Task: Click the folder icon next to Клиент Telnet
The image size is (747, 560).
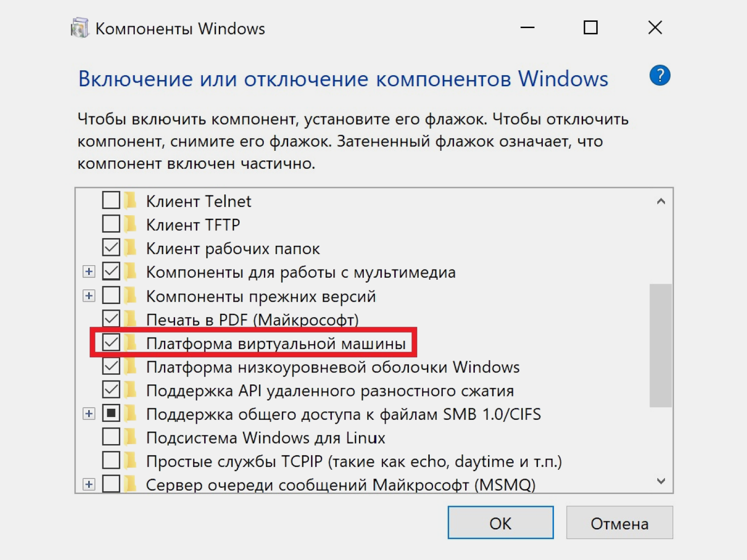Action: [130, 201]
